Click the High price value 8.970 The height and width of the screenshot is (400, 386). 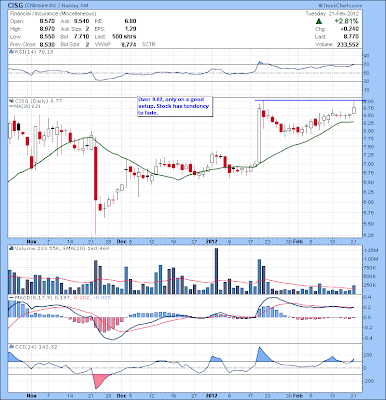pos(47,29)
